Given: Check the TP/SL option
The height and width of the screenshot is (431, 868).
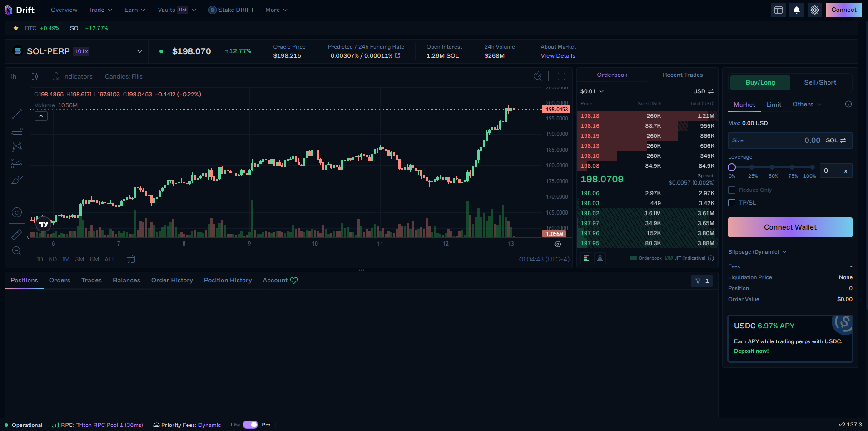Looking at the screenshot, I should coord(732,203).
